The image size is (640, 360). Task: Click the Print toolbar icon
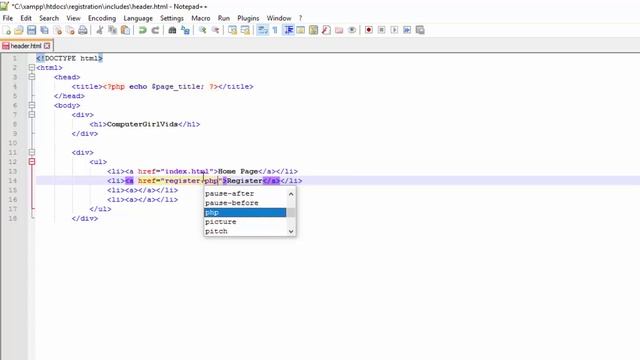pyautogui.click(x=83, y=30)
